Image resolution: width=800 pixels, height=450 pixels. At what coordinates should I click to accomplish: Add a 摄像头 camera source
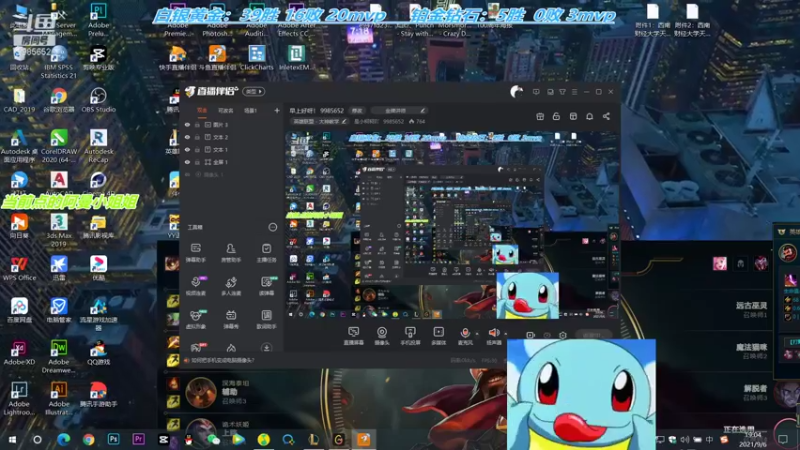[x=382, y=336]
